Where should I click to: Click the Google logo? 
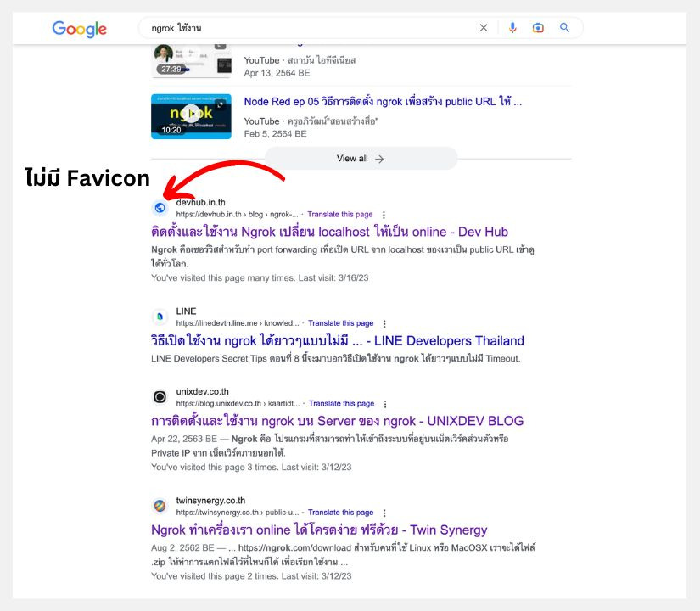(x=80, y=29)
